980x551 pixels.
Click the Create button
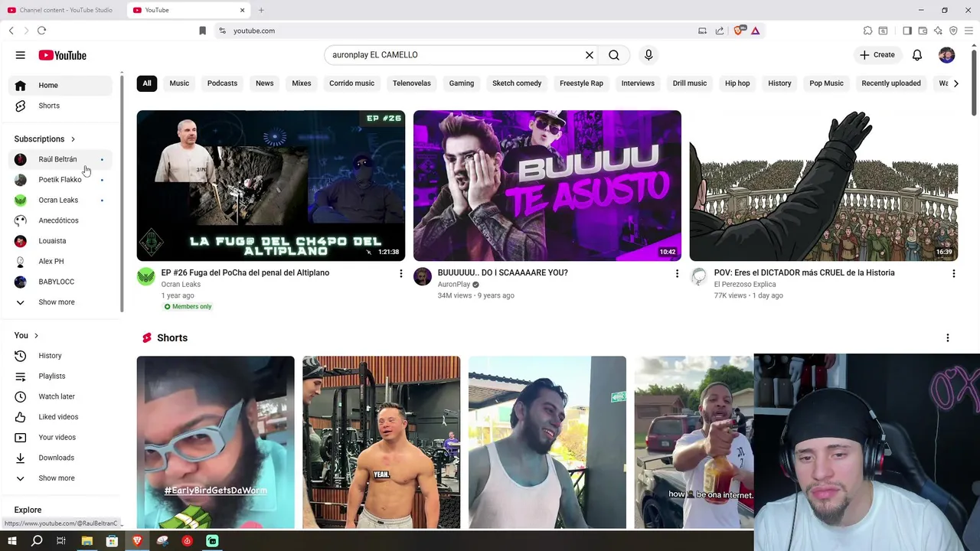(877, 55)
